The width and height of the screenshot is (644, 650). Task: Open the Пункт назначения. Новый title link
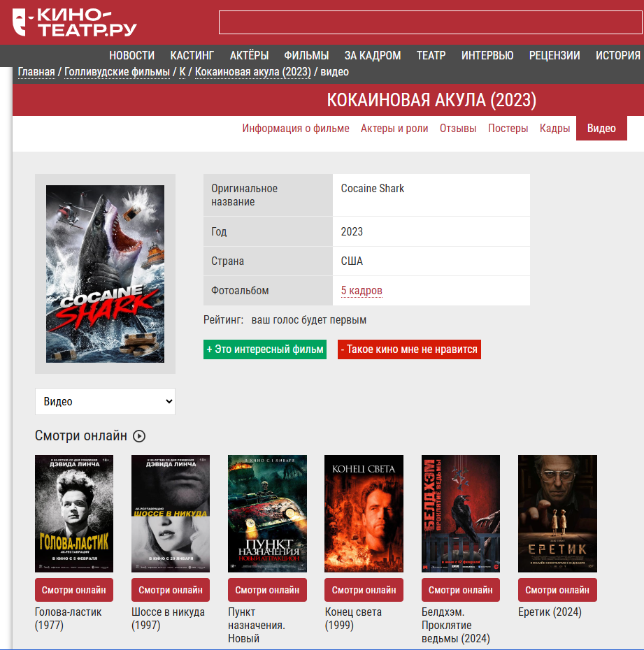(257, 625)
